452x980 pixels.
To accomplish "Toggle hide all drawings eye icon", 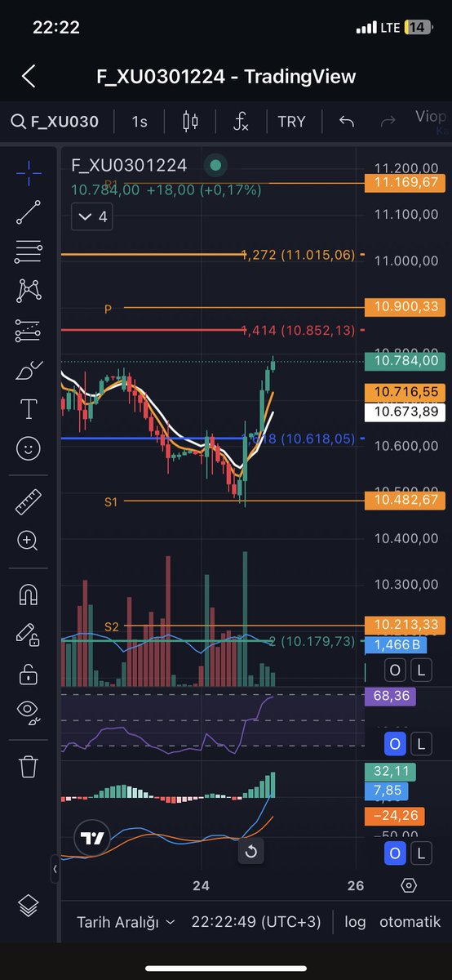I will [x=29, y=713].
